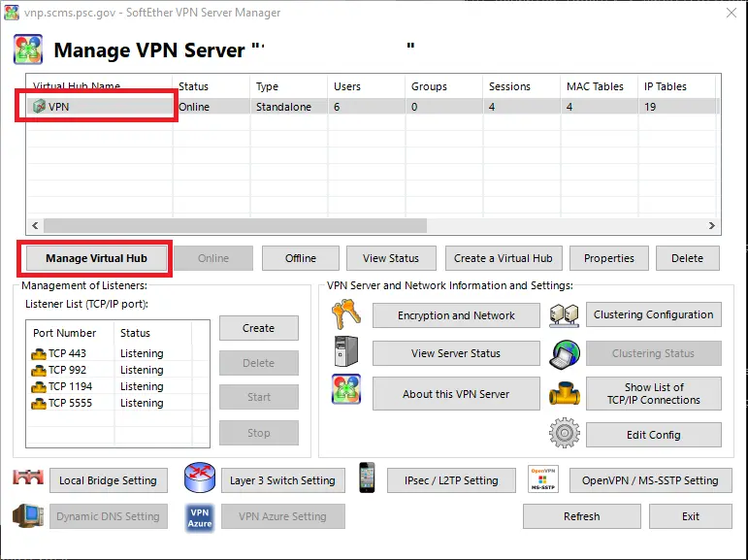Click Create a Virtual Hub
Image resolution: width=748 pixels, height=560 pixels.
[504, 258]
